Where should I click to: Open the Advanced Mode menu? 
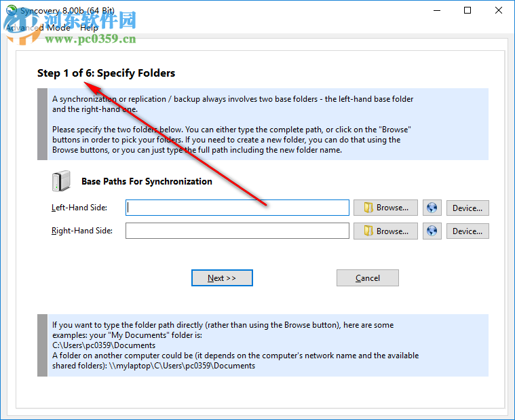tap(38, 28)
